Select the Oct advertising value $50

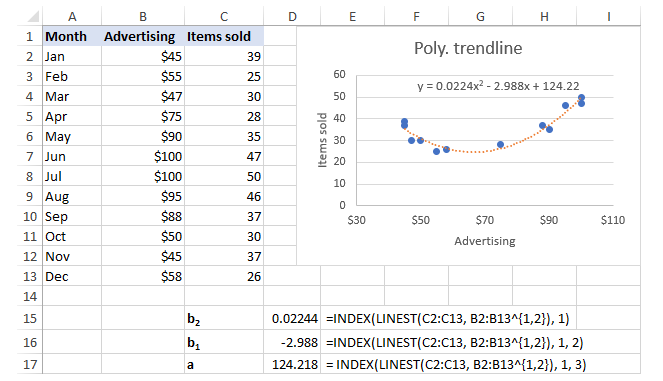143,236
